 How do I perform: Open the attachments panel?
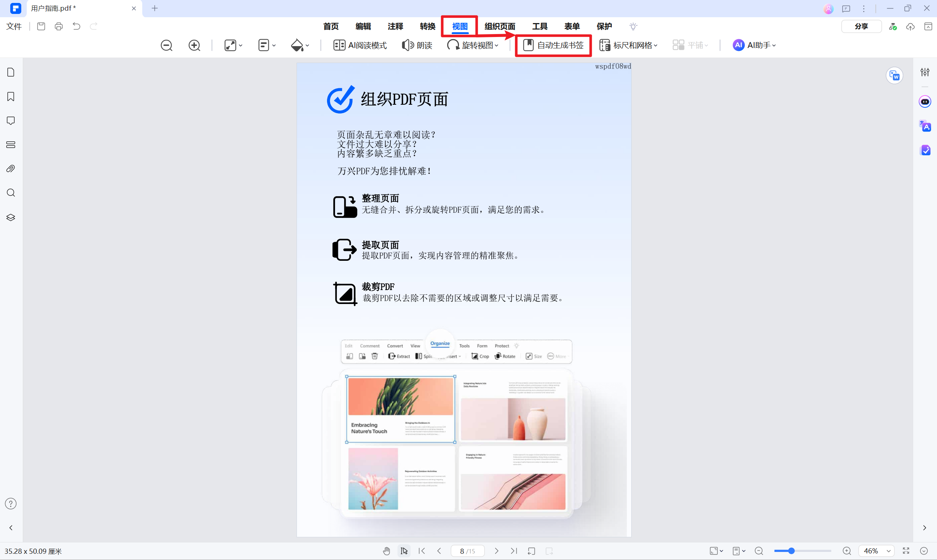(x=11, y=169)
